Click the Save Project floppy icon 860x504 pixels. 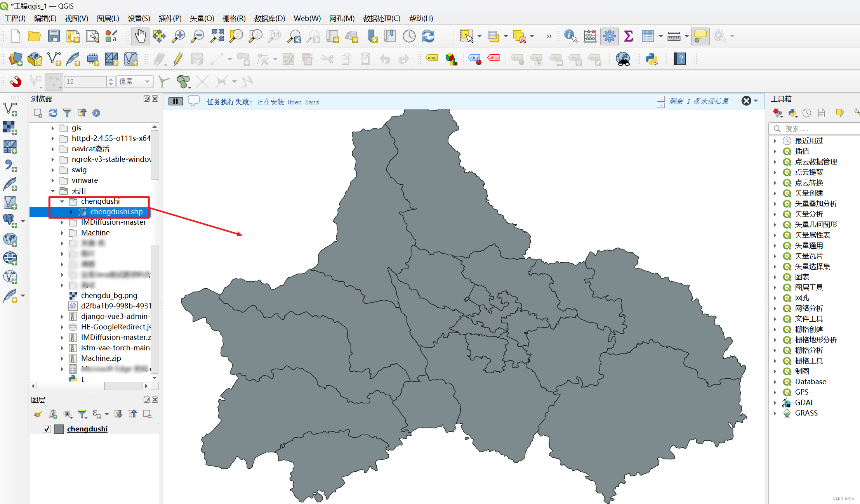click(54, 36)
